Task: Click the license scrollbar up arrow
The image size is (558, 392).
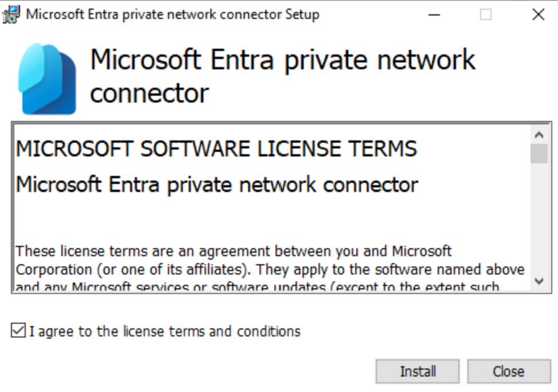Action: click(539, 135)
